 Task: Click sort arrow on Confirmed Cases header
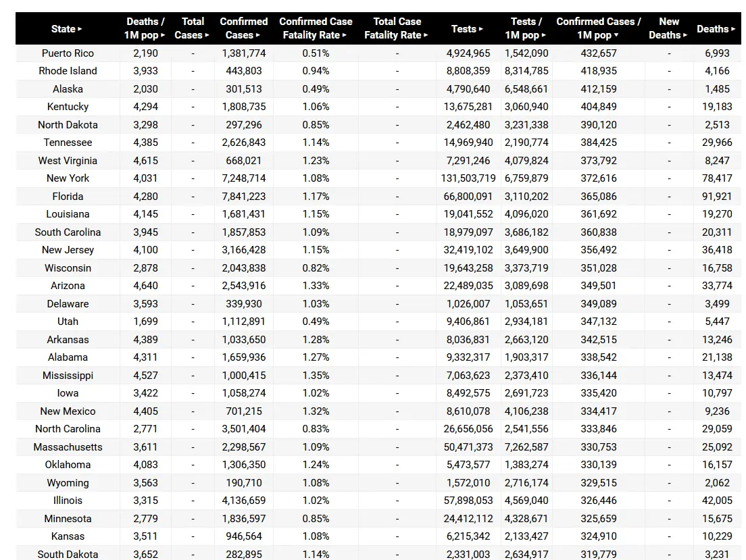[x=259, y=35]
